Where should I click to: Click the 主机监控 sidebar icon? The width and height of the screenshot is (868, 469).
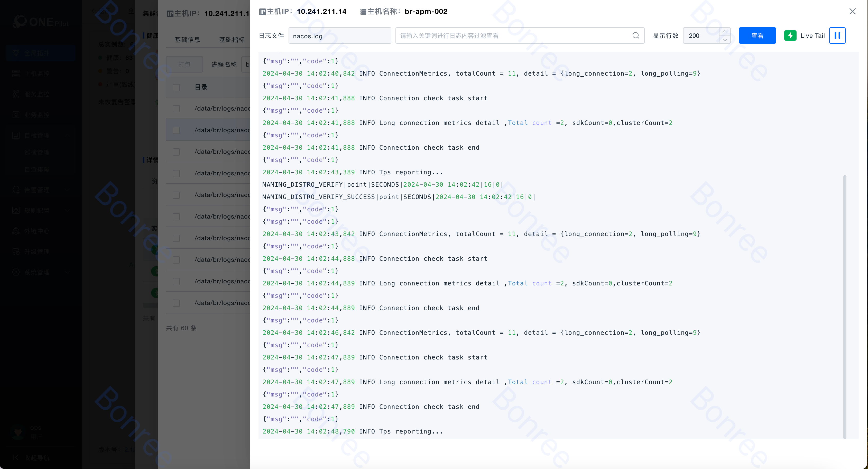click(x=16, y=74)
